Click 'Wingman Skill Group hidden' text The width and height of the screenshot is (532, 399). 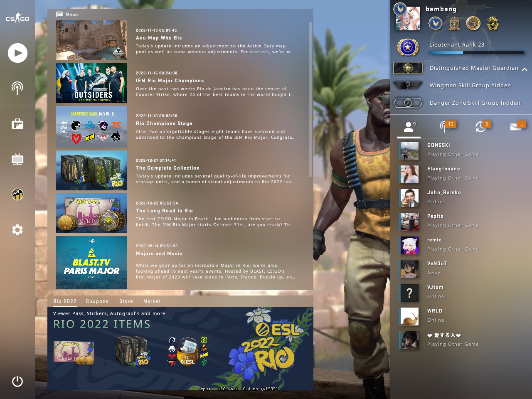pyautogui.click(x=470, y=85)
